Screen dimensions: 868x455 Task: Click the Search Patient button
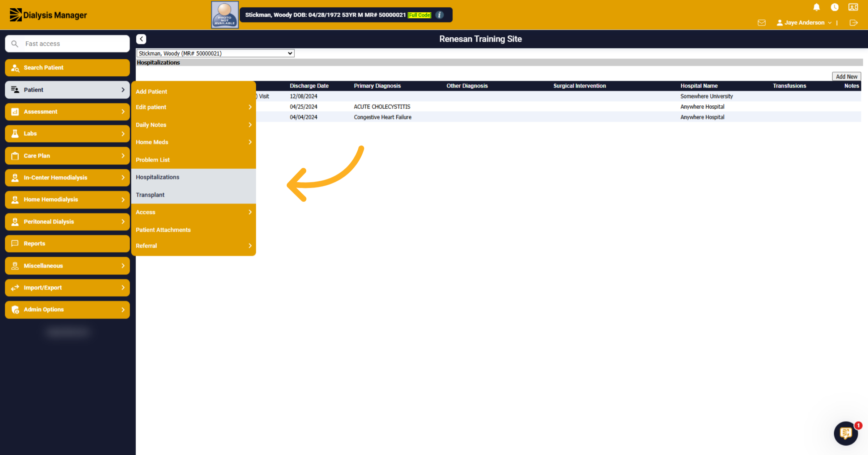point(67,68)
